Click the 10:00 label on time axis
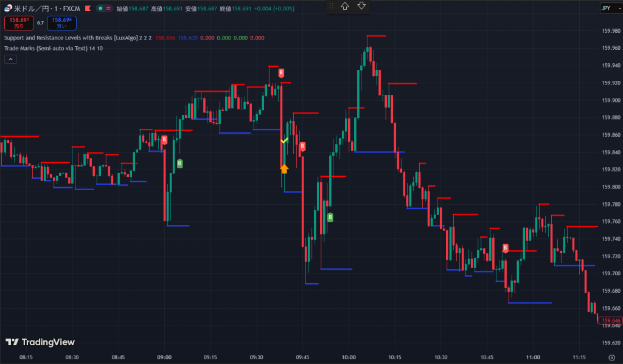 point(349,357)
